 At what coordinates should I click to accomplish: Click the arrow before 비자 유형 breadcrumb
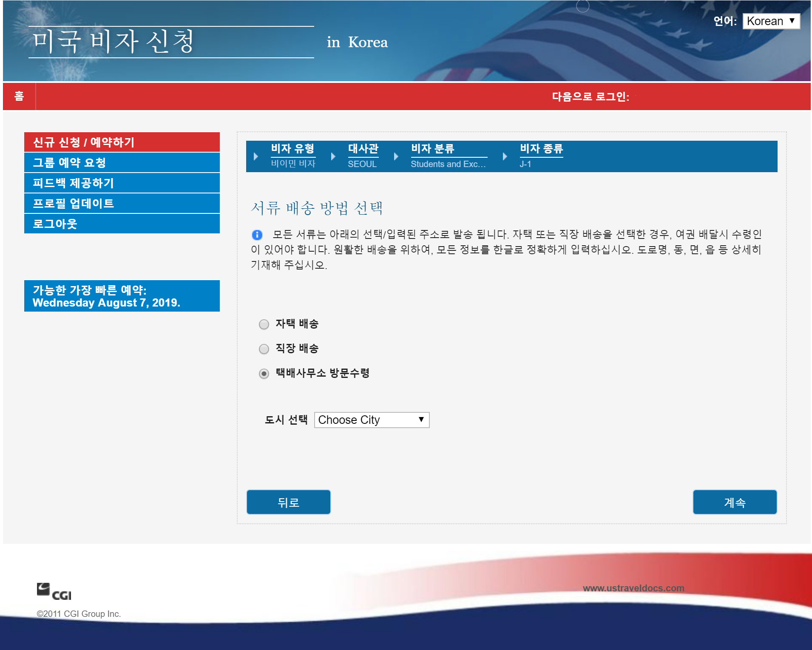[256, 156]
